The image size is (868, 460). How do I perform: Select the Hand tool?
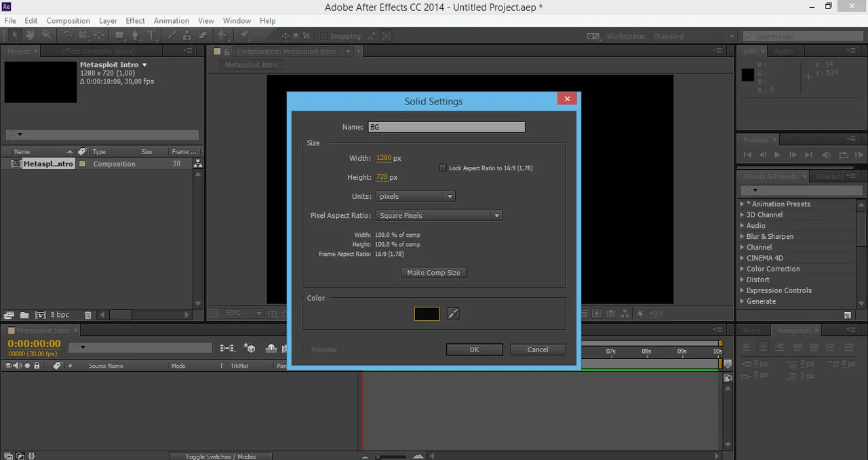31,35
